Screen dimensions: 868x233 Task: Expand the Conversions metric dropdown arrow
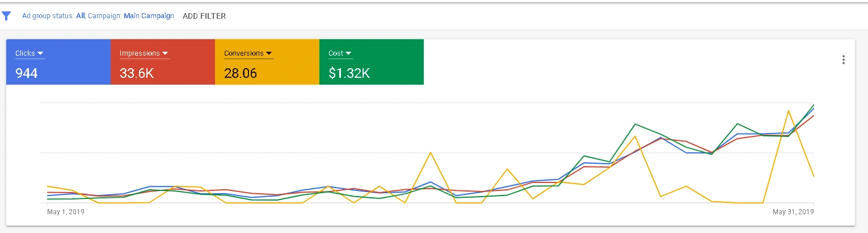coord(269,53)
